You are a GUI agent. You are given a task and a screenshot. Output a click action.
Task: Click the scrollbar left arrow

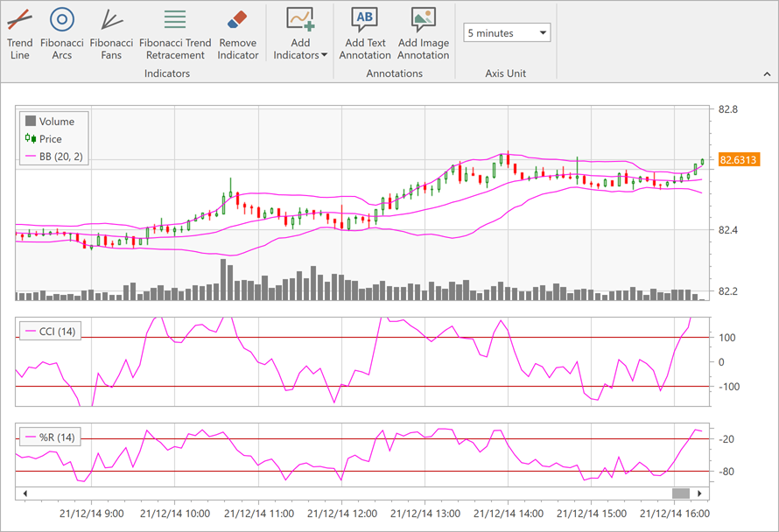click(x=25, y=493)
